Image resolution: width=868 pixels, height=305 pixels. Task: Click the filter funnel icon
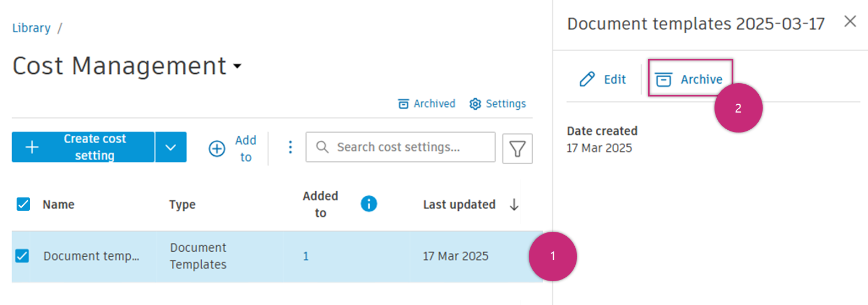517,149
